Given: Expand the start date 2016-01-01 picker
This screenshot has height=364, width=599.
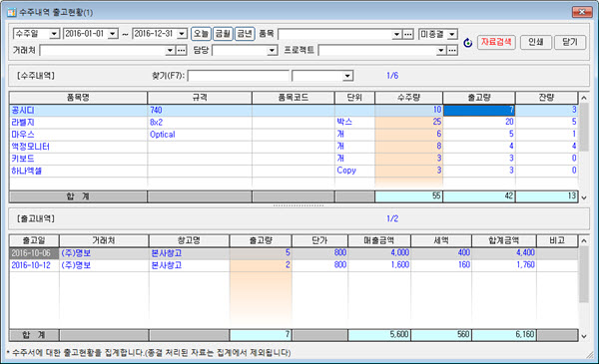Looking at the screenshot, I should (112, 34).
